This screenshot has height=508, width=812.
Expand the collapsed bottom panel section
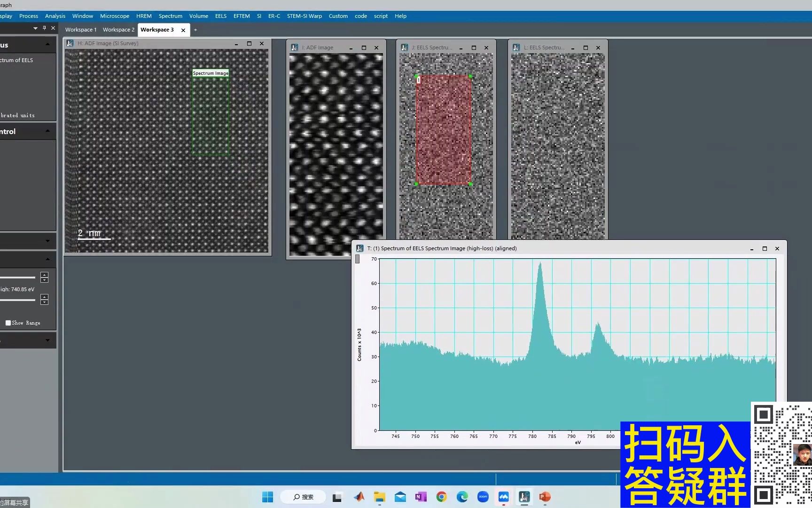tap(47, 340)
